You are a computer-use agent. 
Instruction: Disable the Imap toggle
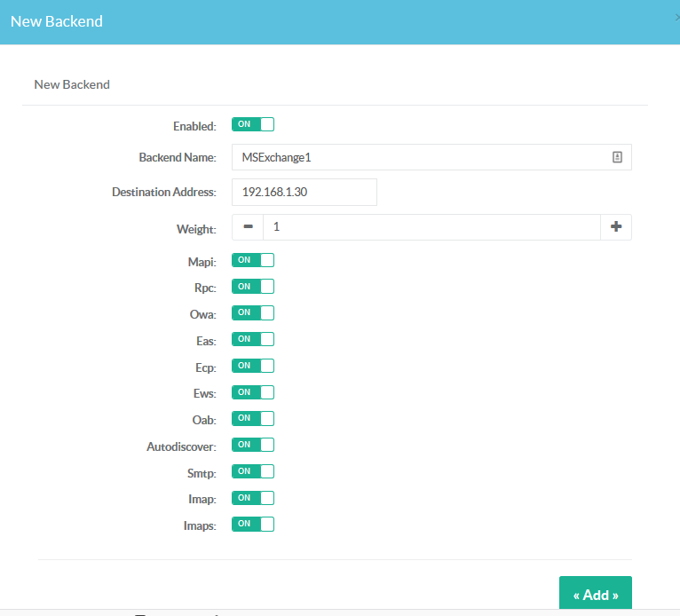pos(253,498)
